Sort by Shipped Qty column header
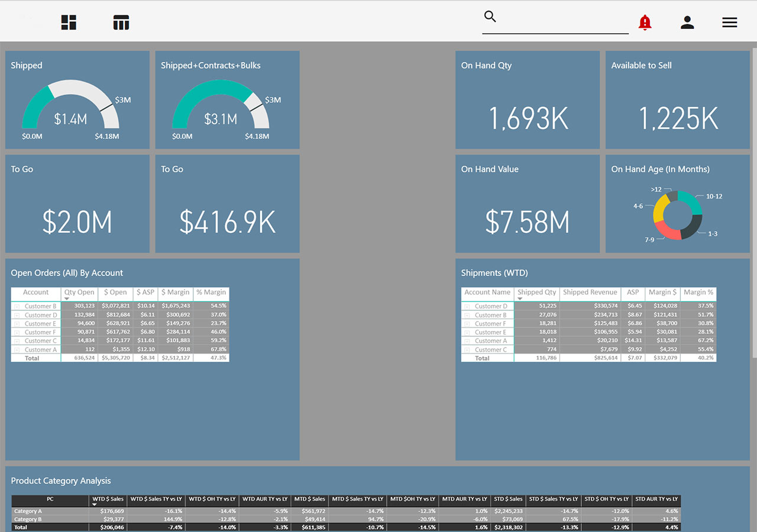 (536, 292)
